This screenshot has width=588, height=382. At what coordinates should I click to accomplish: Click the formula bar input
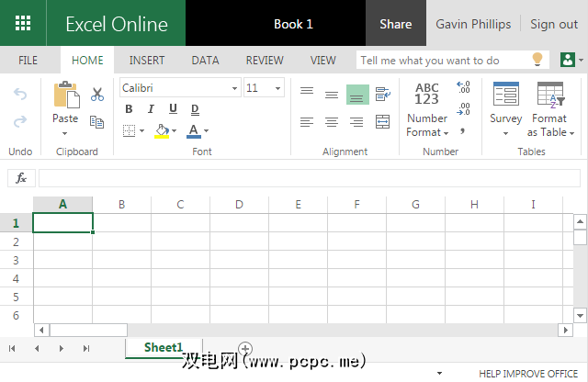(x=310, y=178)
